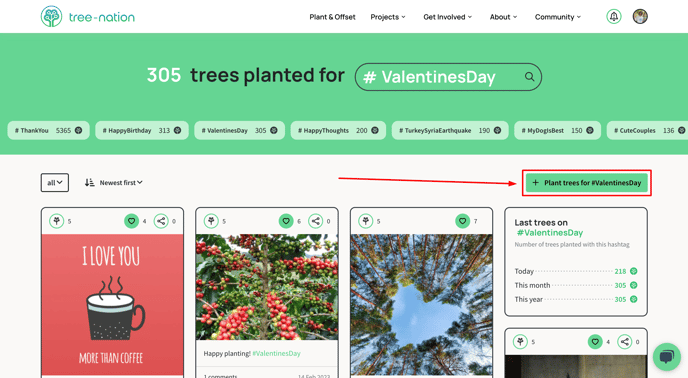Go to Plant & Offset page

click(x=332, y=17)
